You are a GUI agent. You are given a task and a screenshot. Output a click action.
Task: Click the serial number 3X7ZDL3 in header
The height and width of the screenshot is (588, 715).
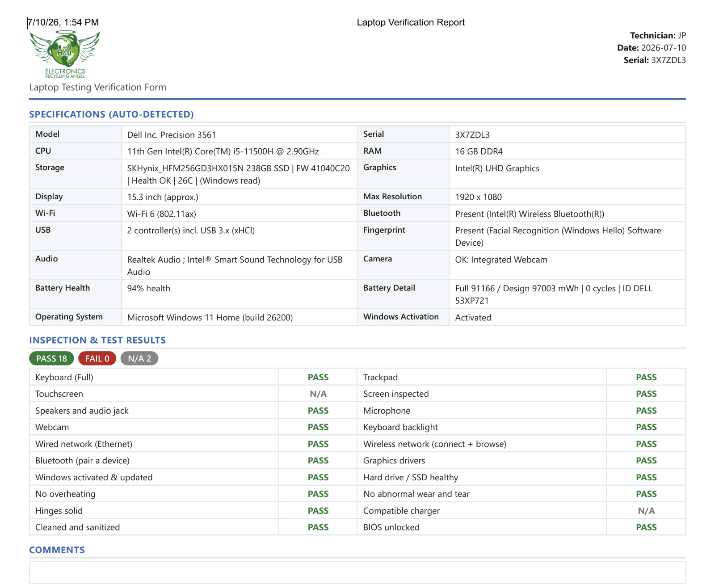click(x=669, y=60)
